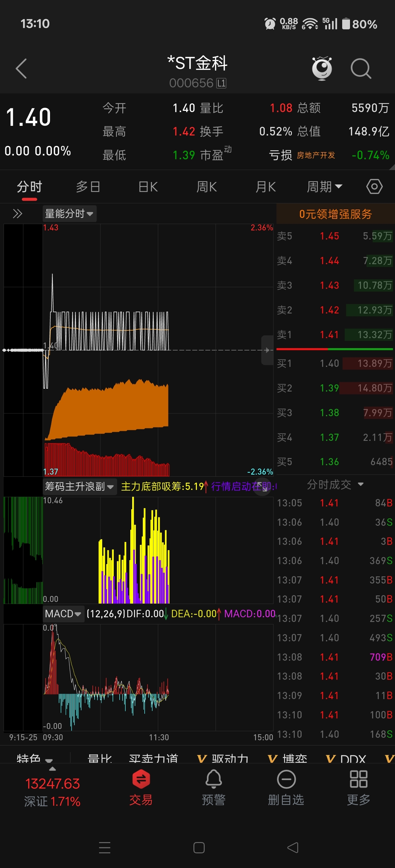Image resolution: width=395 pixels, height=868 pixels.
Task: Select the 量比 indicator tab
Action: [99, 758]
